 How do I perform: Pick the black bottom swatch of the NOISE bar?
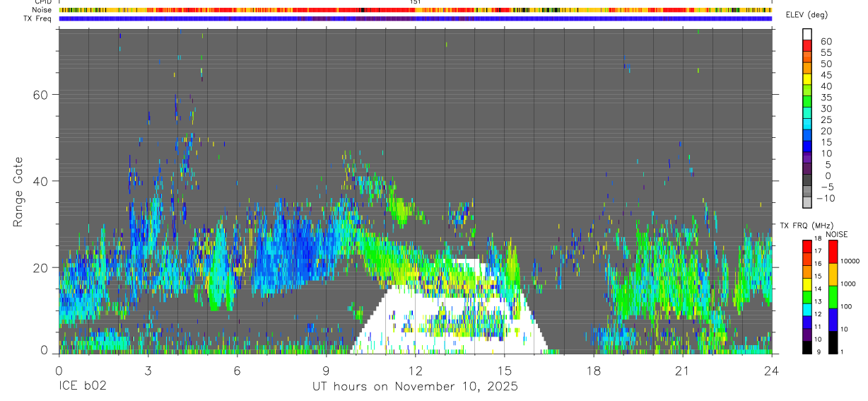tap(833, 342)
